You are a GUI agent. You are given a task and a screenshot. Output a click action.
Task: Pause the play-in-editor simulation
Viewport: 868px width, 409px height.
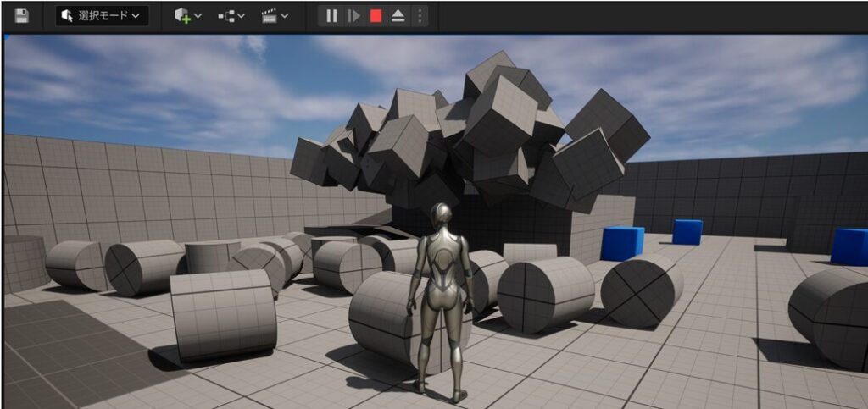331,16
